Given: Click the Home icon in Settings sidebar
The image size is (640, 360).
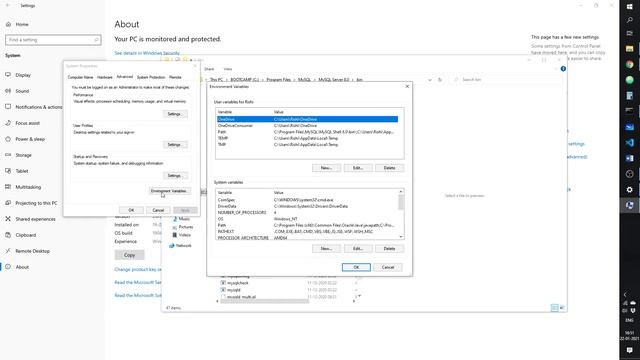Looking at the screenshot, I should pyautogui.click(x=9, y=24).
